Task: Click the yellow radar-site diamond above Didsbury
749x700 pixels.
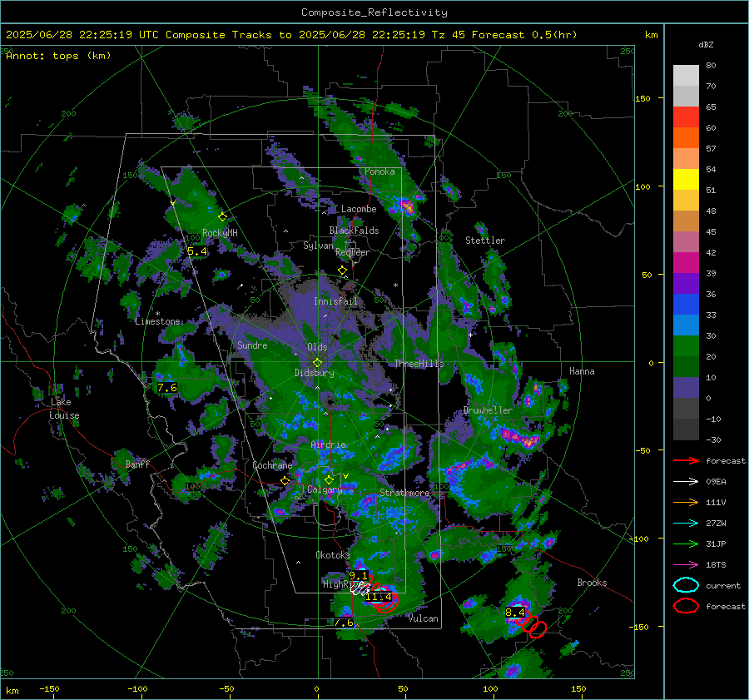Action: 317,363
